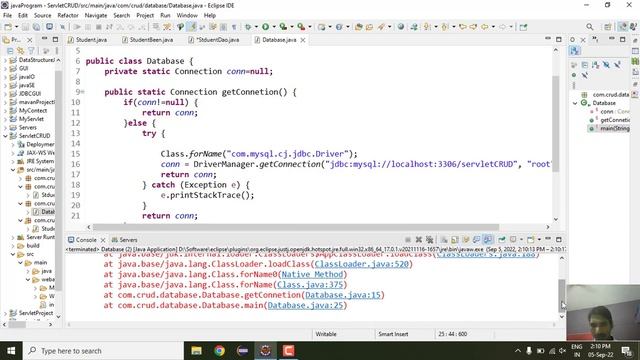Click the Windows Start button
640x360 pixels.
coord(11,351)
